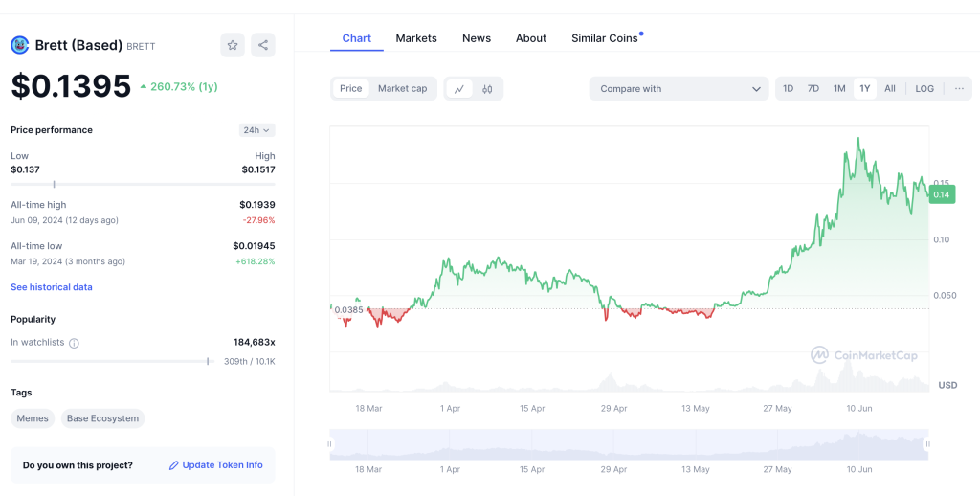This screenshot has width=980, height=496.
Task: Click the +618.28% percentage
Action: 255,261
